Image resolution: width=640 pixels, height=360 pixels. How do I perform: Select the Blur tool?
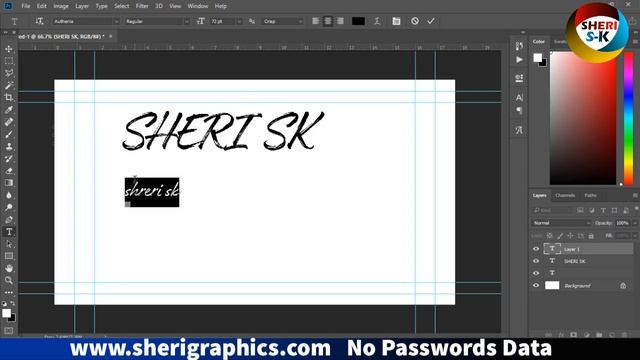pyautogui.click(x=9, y=195)
